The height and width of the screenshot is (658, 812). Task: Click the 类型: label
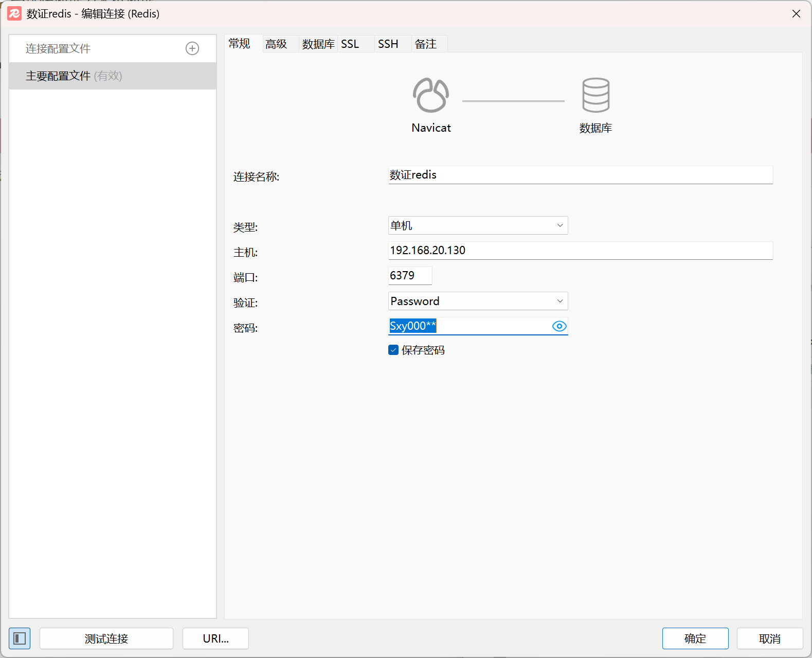tap(246, 227)
